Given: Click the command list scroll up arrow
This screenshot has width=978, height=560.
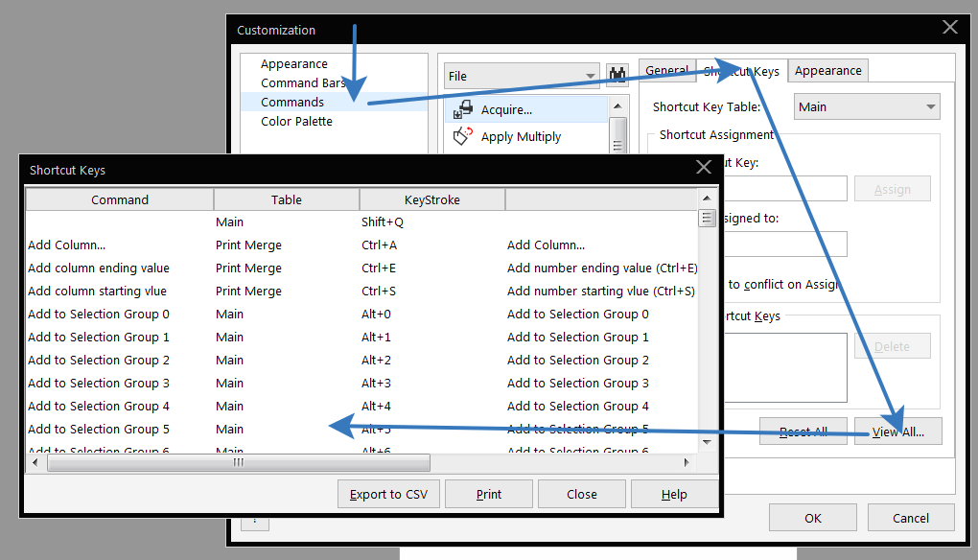Looking at the screenshot, I should pos(617,106).
